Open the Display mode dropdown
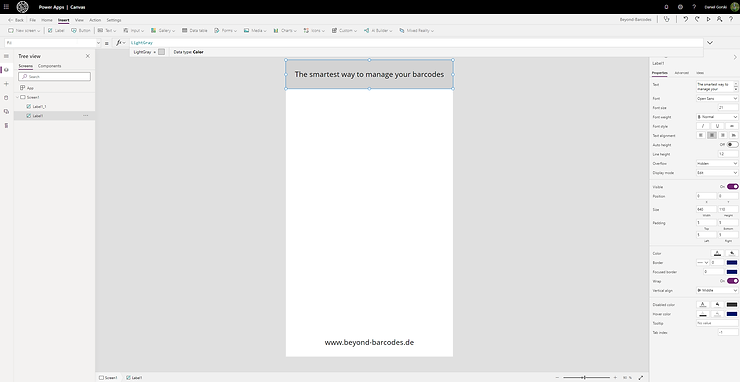Screen dimensions: 740x382 [x=717, y=173]
